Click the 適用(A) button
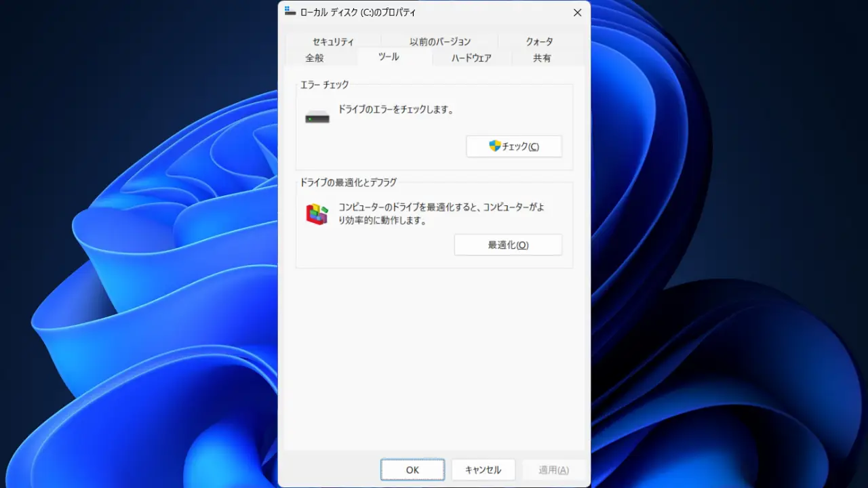Screen dimensions: 868x488 click(553, 470)
